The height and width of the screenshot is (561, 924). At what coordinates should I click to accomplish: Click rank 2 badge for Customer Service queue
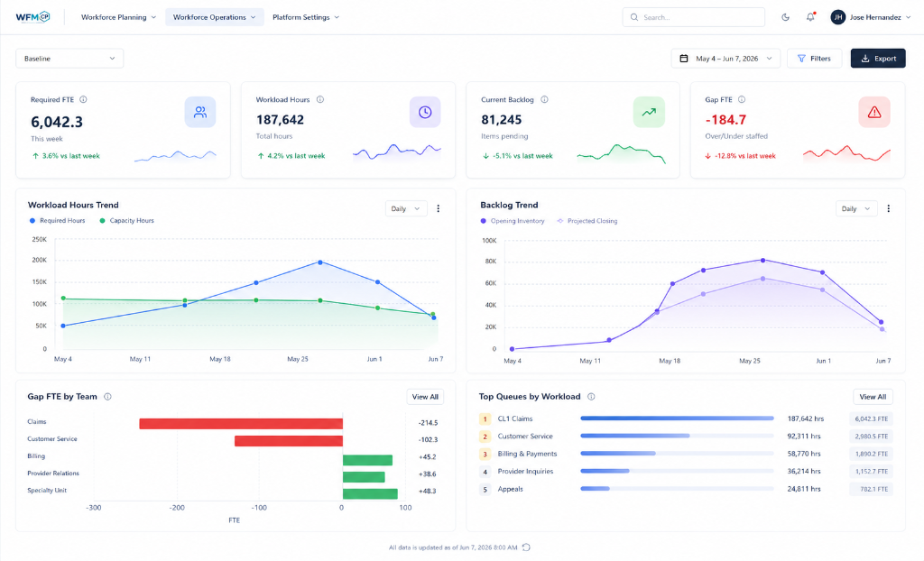(x=485, y=437)
